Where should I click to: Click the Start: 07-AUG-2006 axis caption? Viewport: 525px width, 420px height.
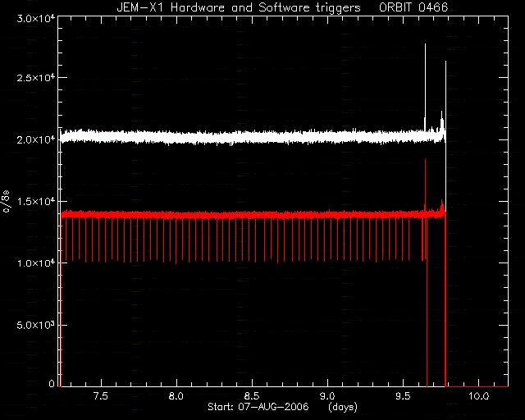[258, 407]
